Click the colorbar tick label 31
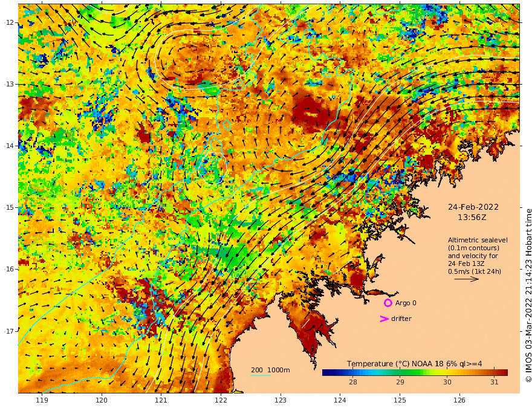 pyautogui.click(x=495, y=382)
